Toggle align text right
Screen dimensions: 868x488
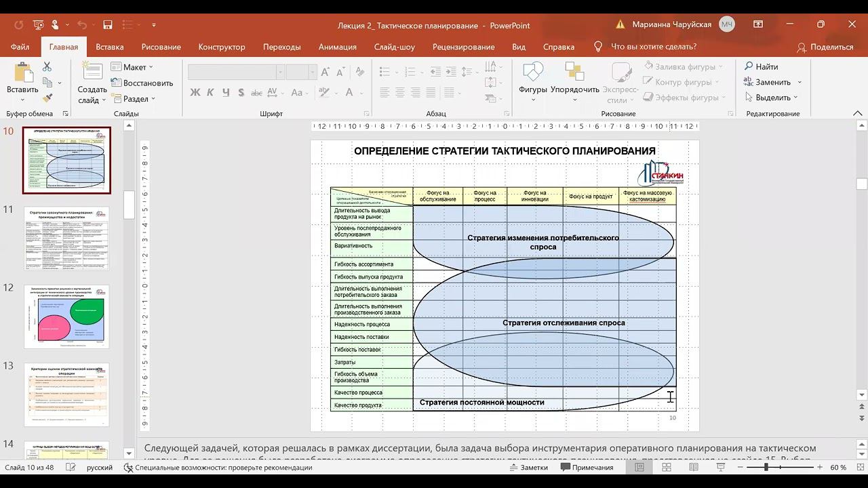pos(415,92)
